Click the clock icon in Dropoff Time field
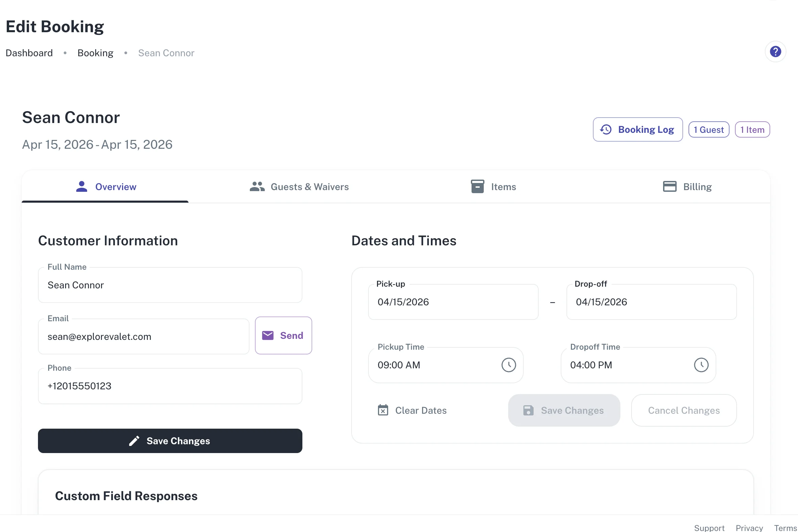This screenshot has height=532, width=798. coord(701,365)
